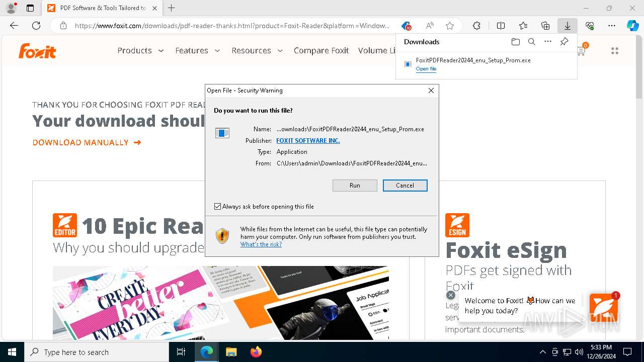Open Volume Licensing menu item
Viewport: 644px width, 362px height.
point(377,50)
